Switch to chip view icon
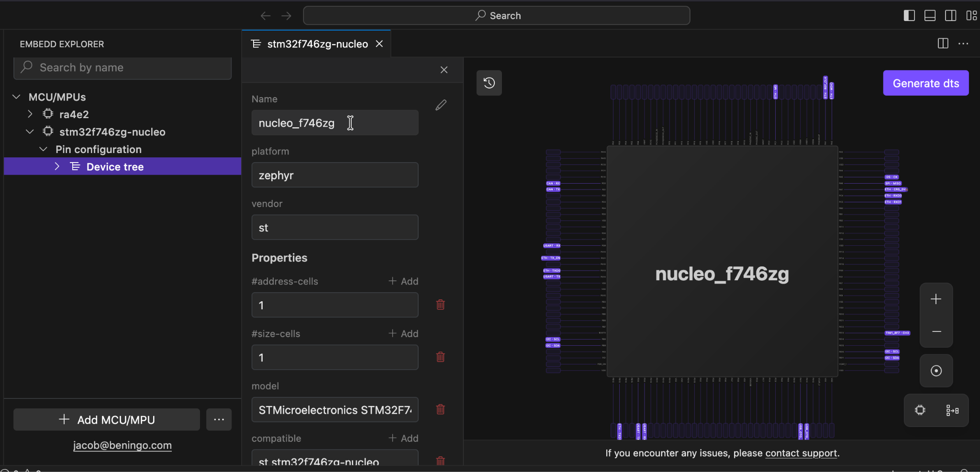Screen dimensions: 980x472 pos(920,410)
